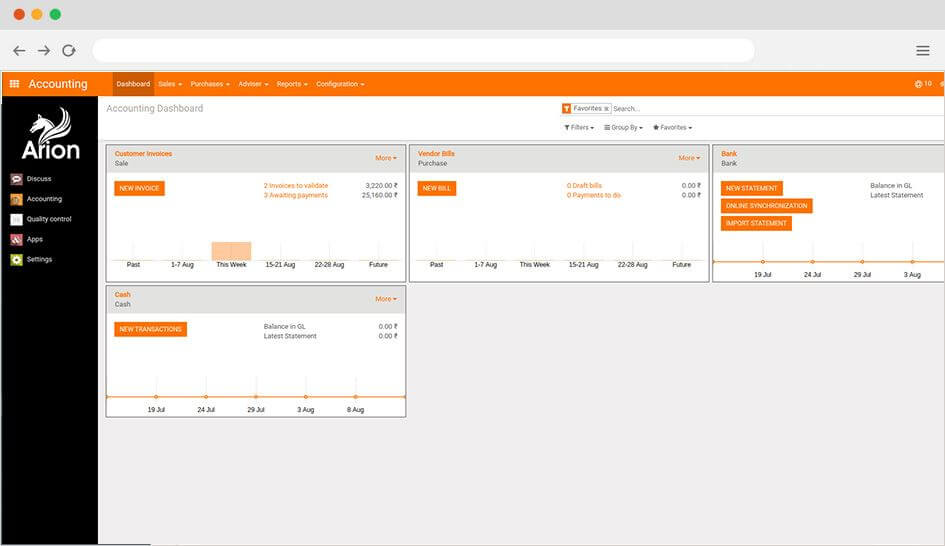Open the 3 Awaiting payments link
Image resolution: width=945 pixels, height=546 pixels.
tap(296, 195)
